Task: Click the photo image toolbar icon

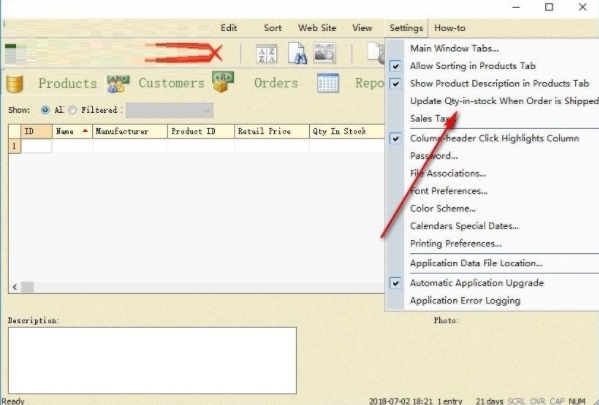Action: point(324,52)
